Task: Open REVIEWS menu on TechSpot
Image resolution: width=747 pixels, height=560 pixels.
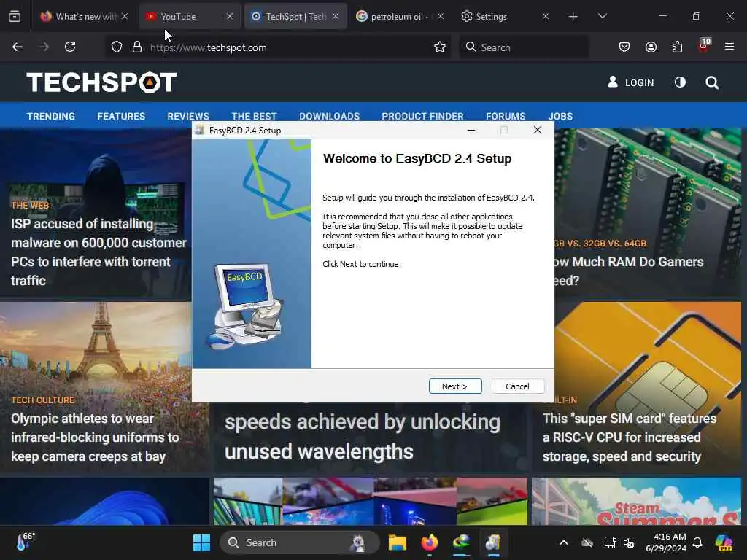Action: [188, 116]
